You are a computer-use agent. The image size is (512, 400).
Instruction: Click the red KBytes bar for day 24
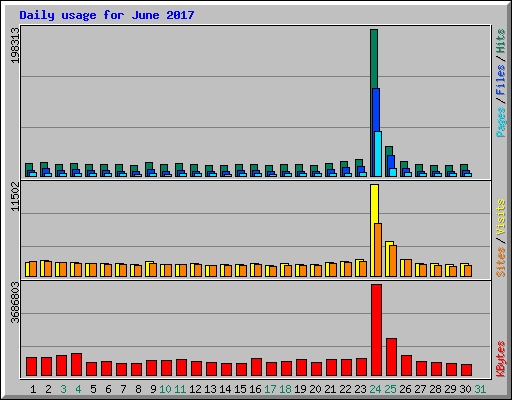(376, 330)
